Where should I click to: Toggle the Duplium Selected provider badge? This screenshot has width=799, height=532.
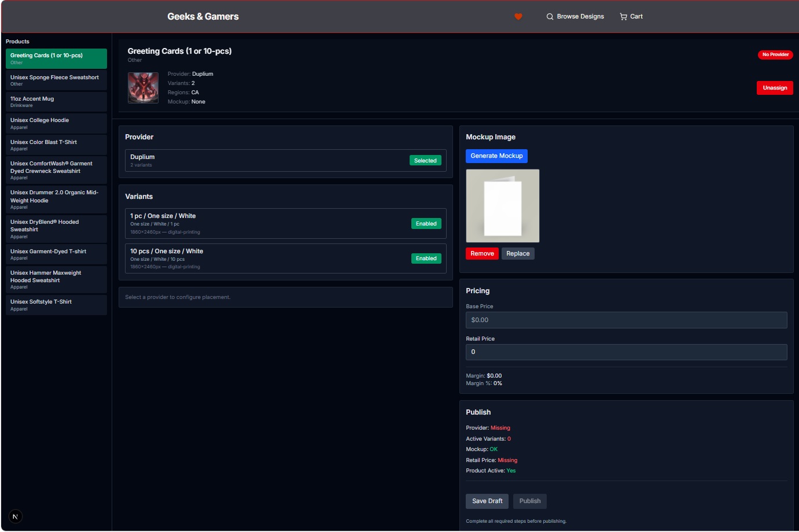[x=425, y=161]
